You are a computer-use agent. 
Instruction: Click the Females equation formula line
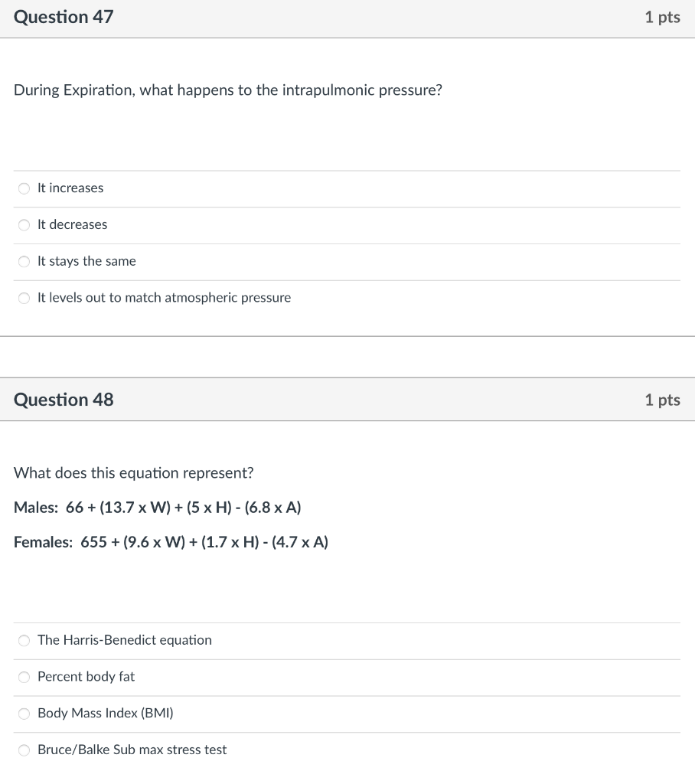point(171,542)
